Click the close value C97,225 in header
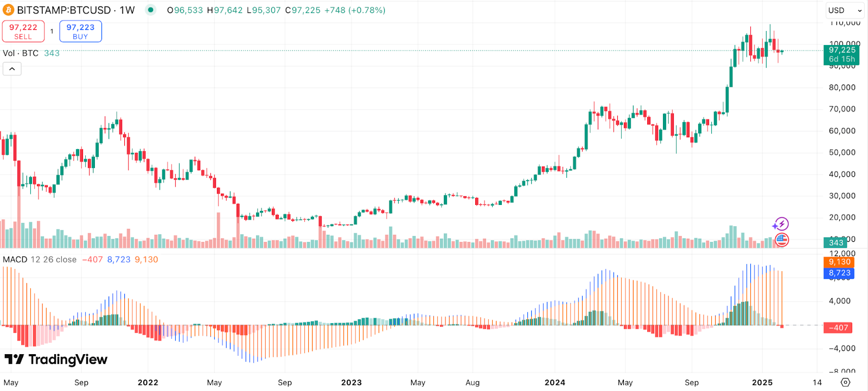The height and width of the screenshot is (391, 868). coord(303,10)
